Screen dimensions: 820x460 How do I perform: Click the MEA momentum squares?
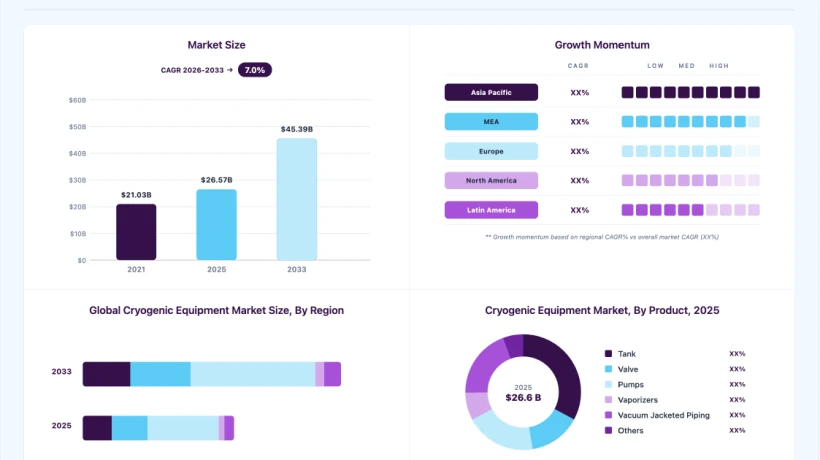(x=690, y=122)
